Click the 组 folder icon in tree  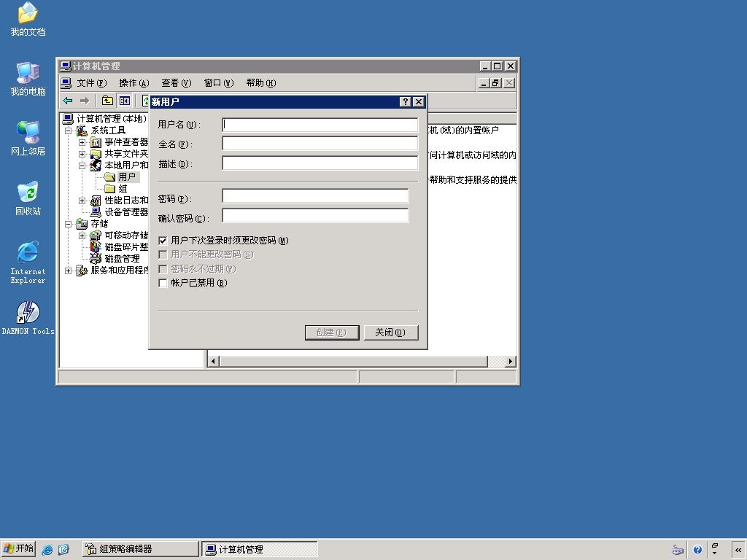coord(110,189)
